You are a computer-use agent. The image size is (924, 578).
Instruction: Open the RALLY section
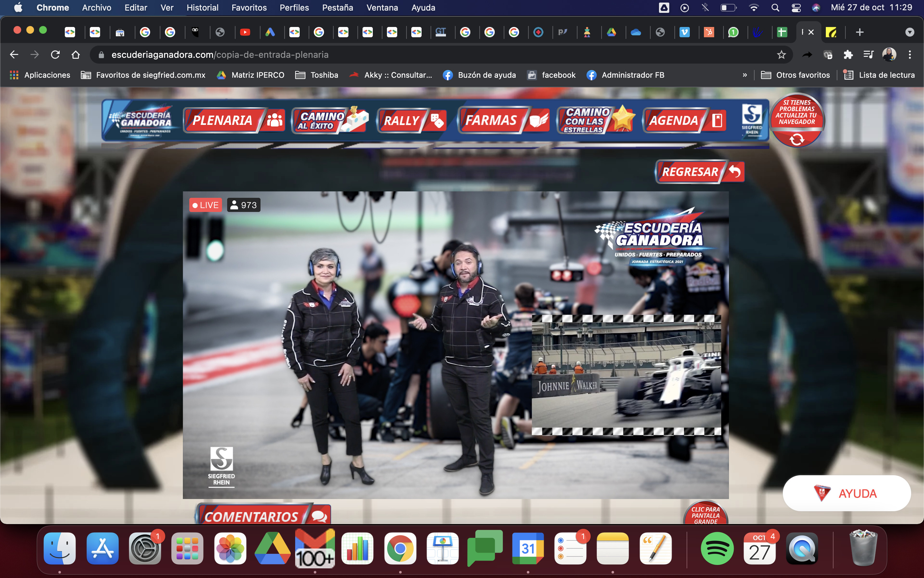point(412,120)
